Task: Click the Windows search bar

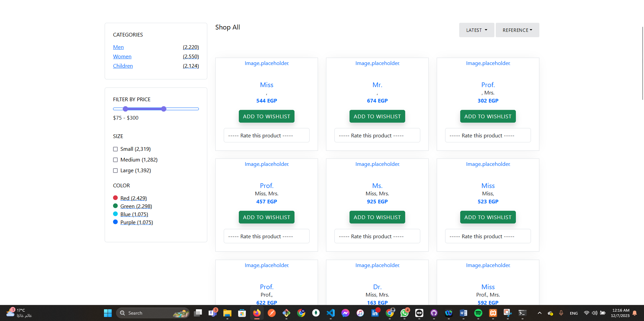Action: click(153, 313)
